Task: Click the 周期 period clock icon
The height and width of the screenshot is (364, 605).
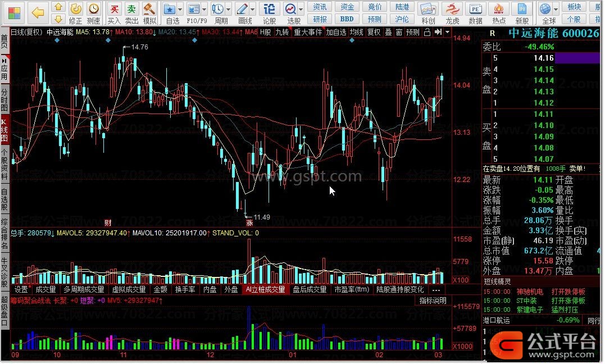Action: 217,9
